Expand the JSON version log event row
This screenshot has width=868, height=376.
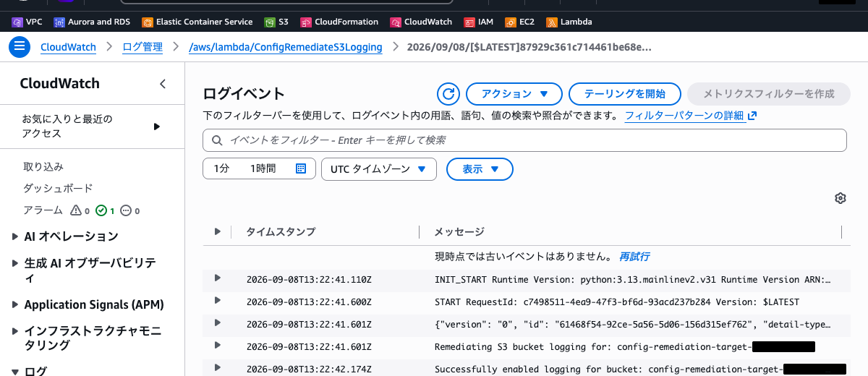click(218, 322)
